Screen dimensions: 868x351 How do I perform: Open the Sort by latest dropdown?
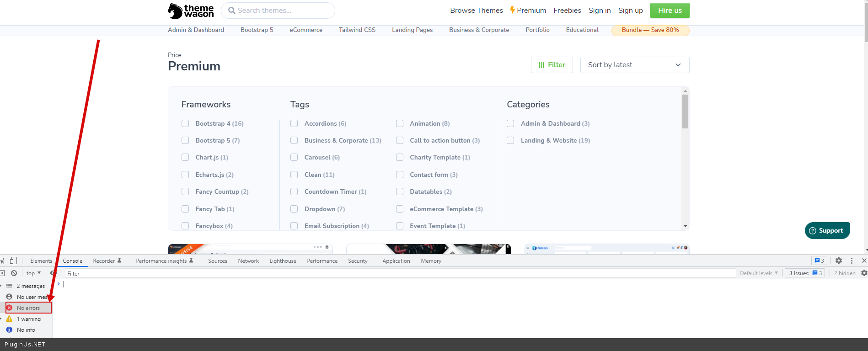634,65
